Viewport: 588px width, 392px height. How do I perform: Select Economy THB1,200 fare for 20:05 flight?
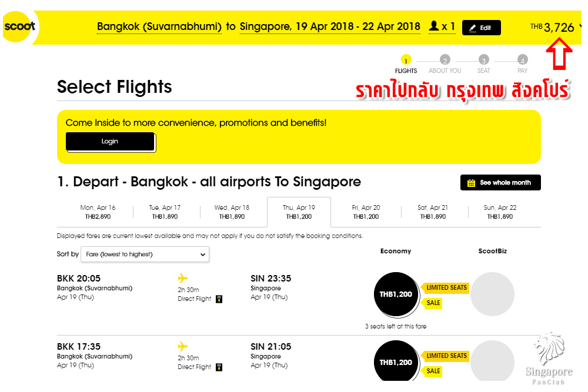pos(396,294)
